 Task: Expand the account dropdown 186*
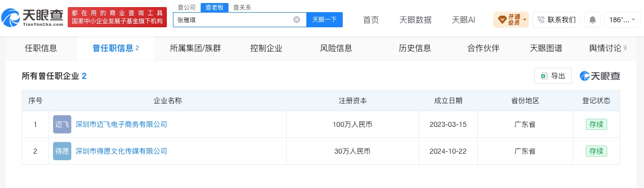623,20
